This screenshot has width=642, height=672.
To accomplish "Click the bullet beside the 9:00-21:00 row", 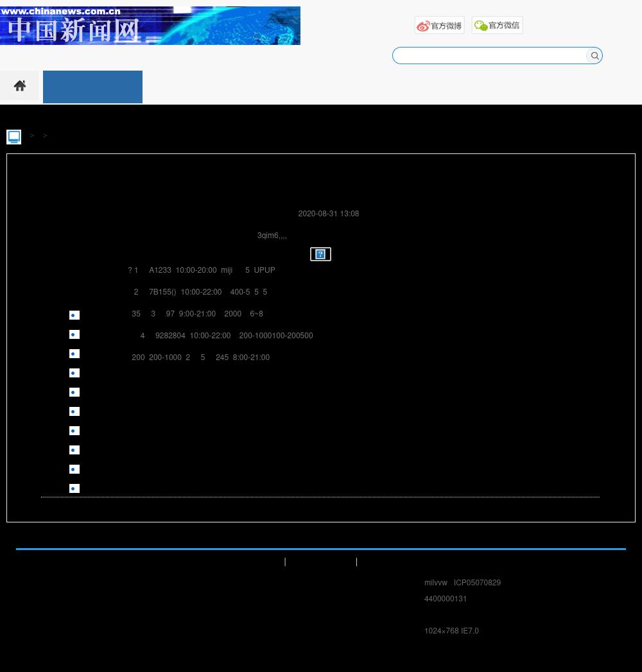I will [x=74, y=315].
